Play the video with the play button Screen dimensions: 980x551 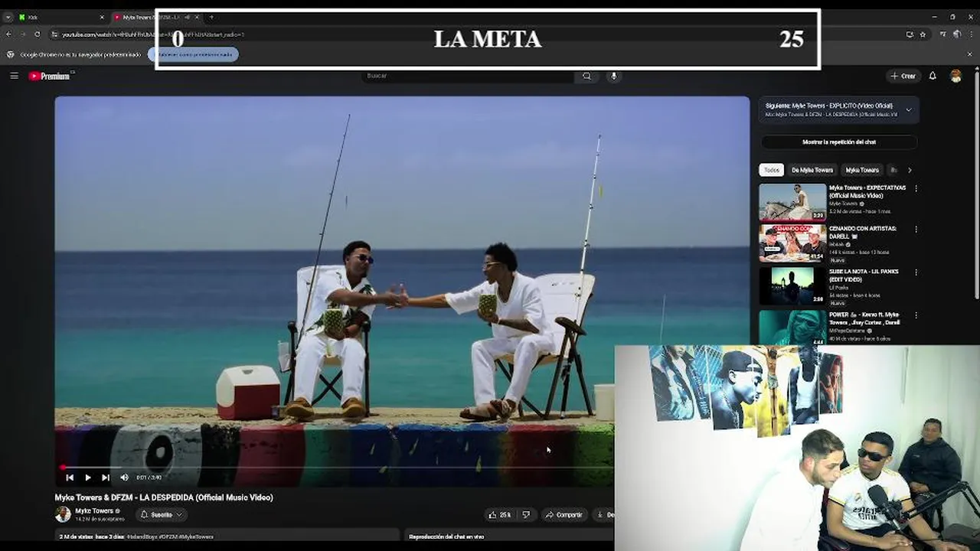87,478
